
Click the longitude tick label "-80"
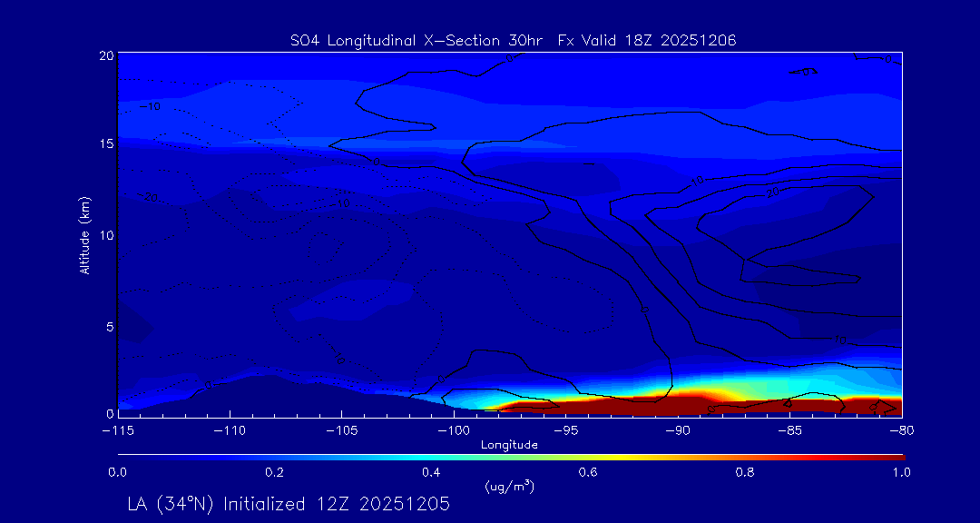click(x=902, y=431)
